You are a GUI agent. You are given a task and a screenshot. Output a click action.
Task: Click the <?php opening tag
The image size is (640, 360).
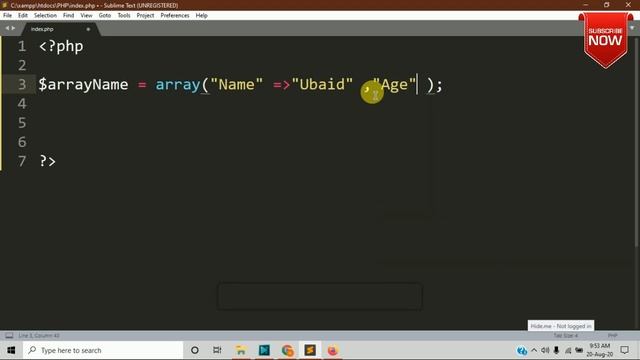(61, 46)
